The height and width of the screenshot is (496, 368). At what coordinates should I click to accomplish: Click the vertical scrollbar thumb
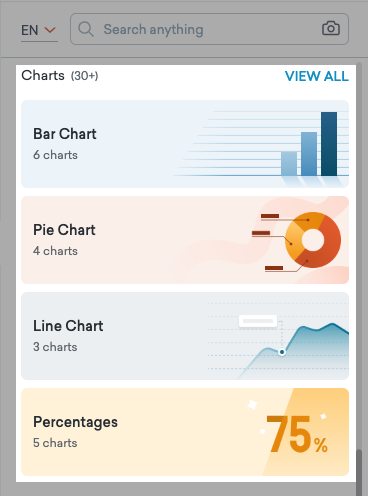(359, 473)
